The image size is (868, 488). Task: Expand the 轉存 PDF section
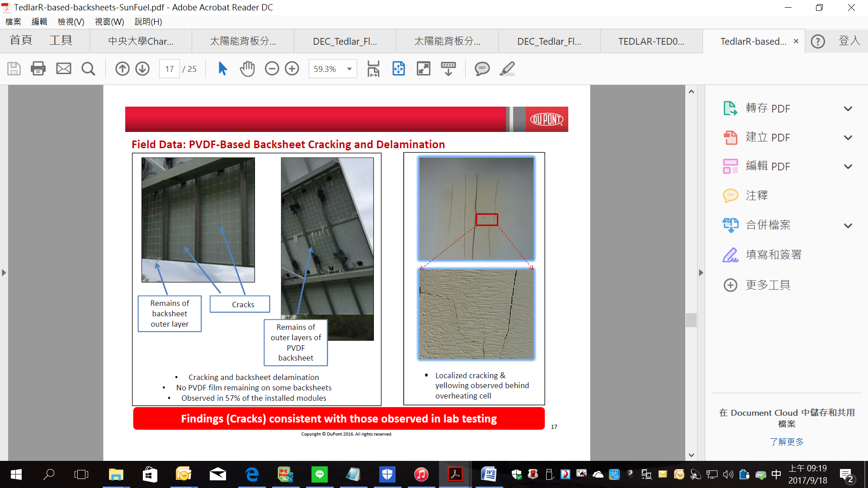tap(848, 109)
